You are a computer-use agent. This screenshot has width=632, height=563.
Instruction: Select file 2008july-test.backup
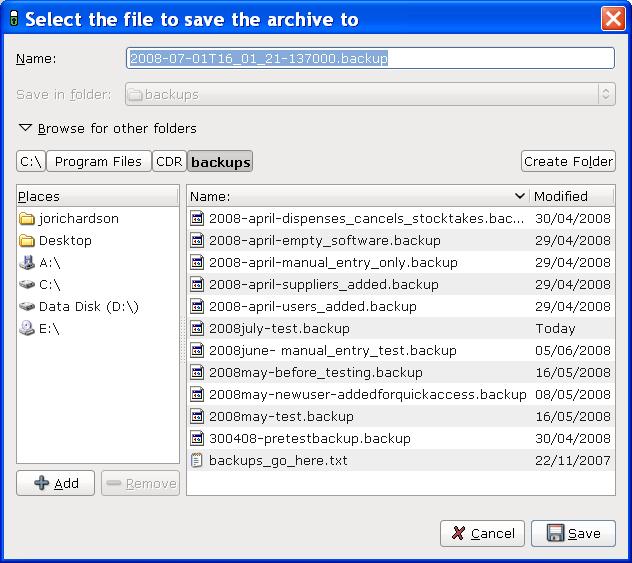[x=401, y=328]
